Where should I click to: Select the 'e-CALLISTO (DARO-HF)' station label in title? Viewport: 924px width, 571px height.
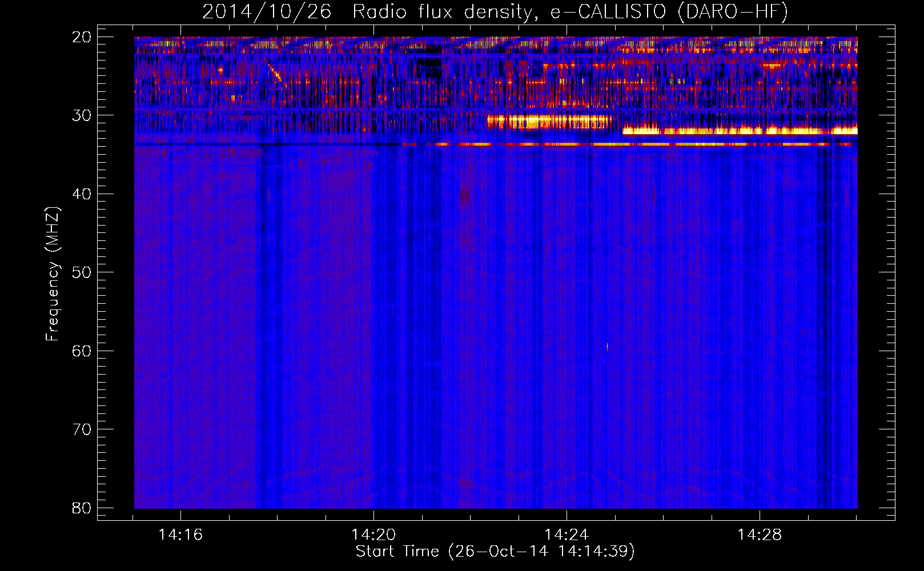669,12
